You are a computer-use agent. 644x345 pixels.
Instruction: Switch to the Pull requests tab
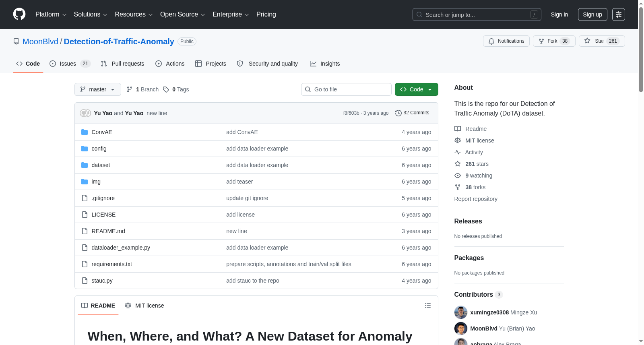[x=122, y=64]
